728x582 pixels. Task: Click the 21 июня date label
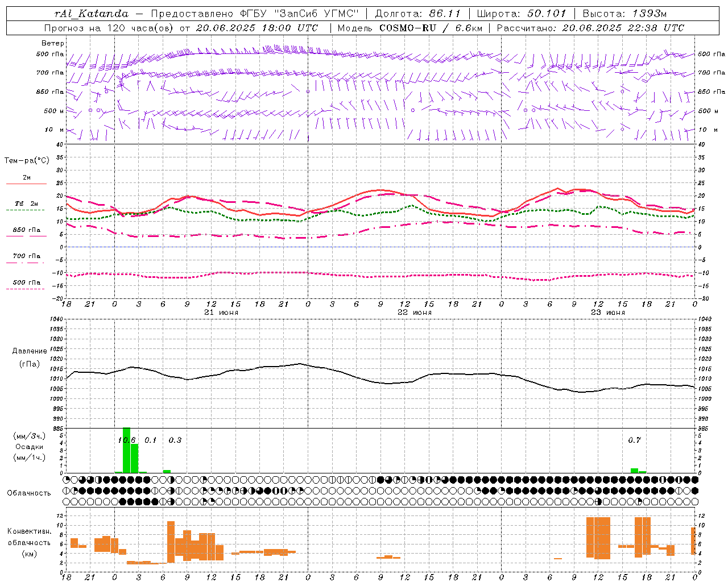tap(221, 313)
